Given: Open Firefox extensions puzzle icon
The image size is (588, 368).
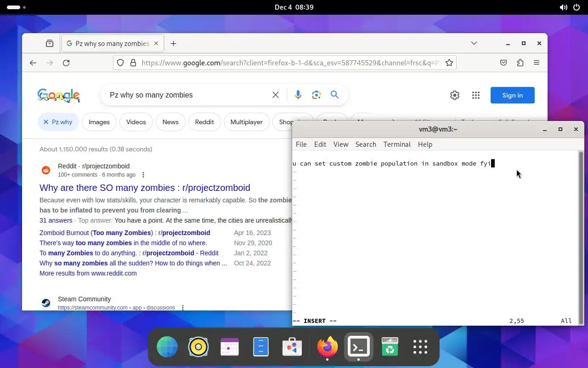Looking at the screenshot, I should pos(520,63).
